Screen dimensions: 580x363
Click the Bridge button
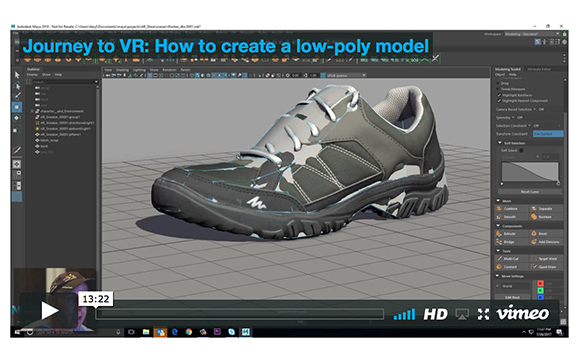point(512,242)
